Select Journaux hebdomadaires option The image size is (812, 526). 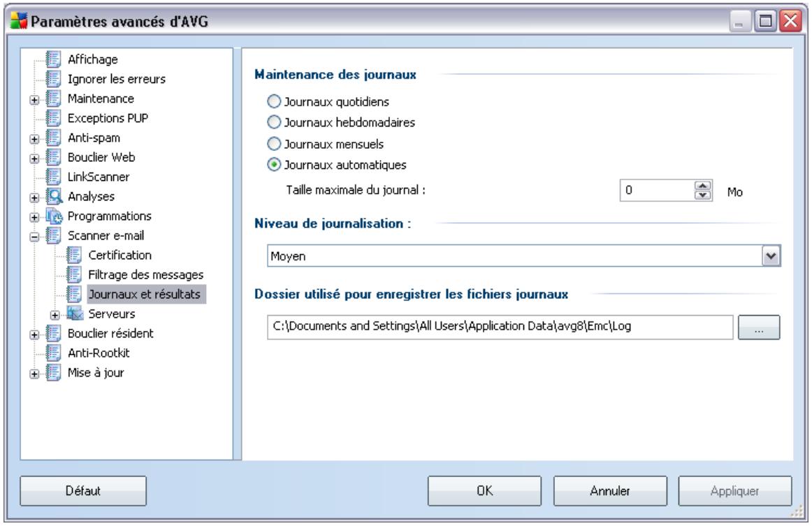(274, 122)
